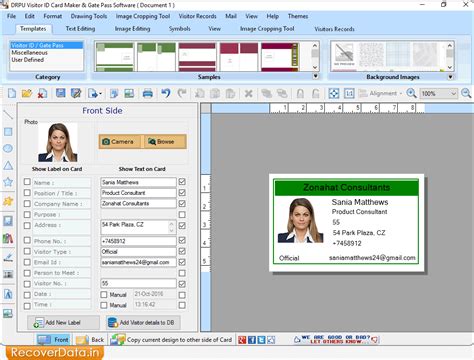Image resolution: width=474 pixels, height=360 pixels.
Task: Select Miscellaneous category
Action: [x=29, y=53]
